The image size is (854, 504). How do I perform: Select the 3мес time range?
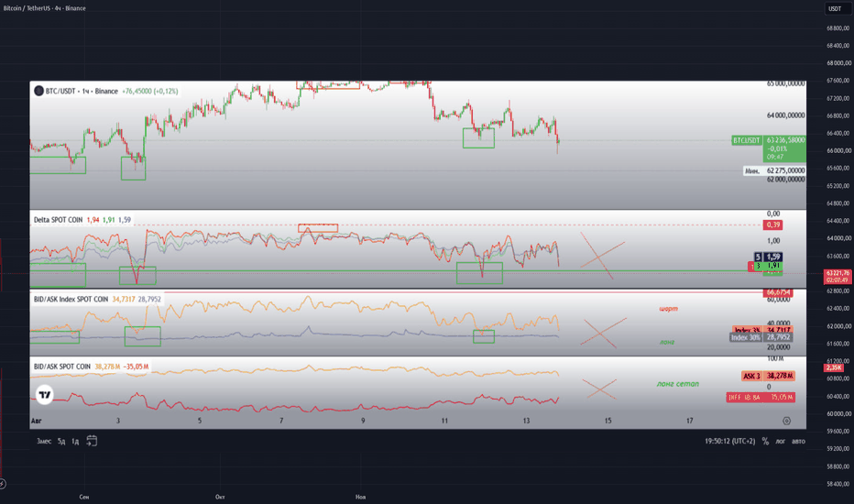point(44,442)
